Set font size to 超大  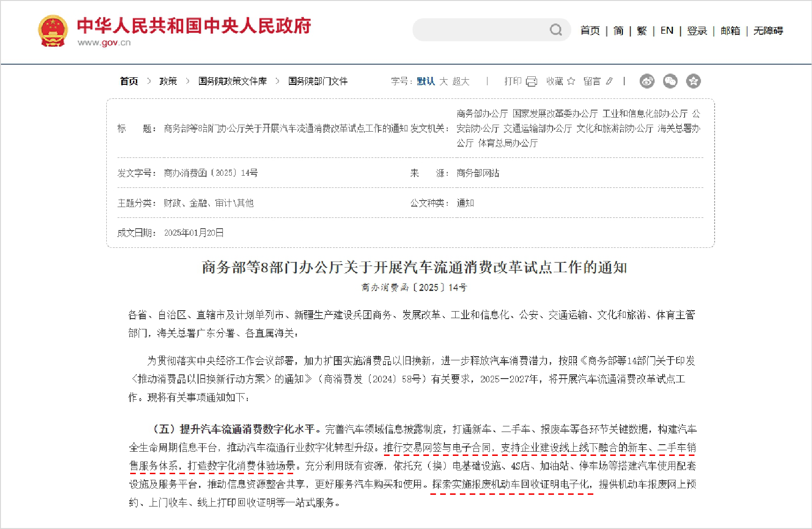(461, 81)
